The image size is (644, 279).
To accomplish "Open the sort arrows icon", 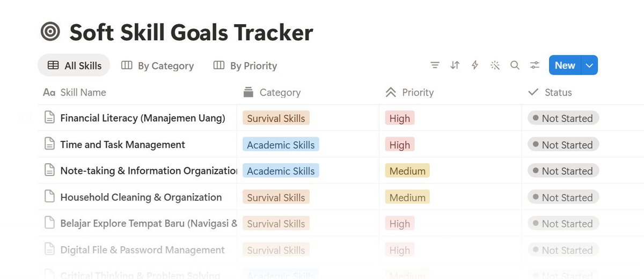I will pos(455,65).
